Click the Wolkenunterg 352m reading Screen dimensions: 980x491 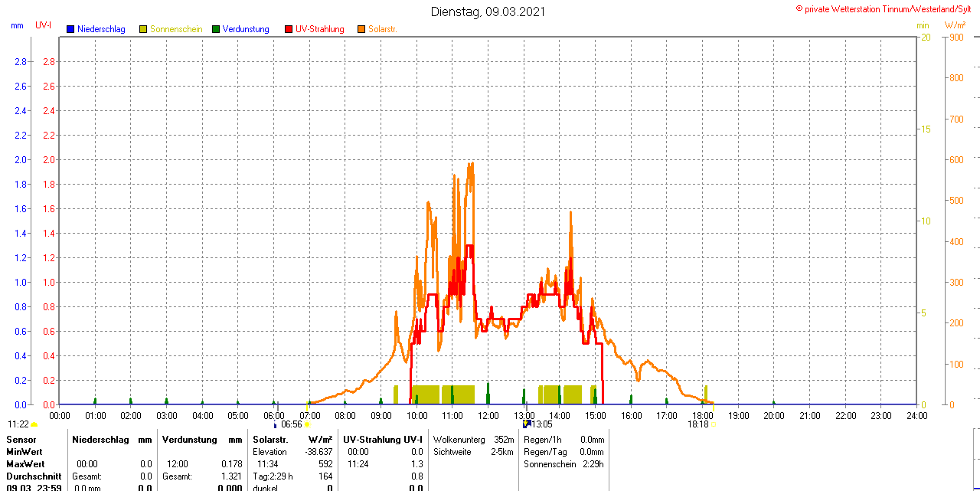473,440
